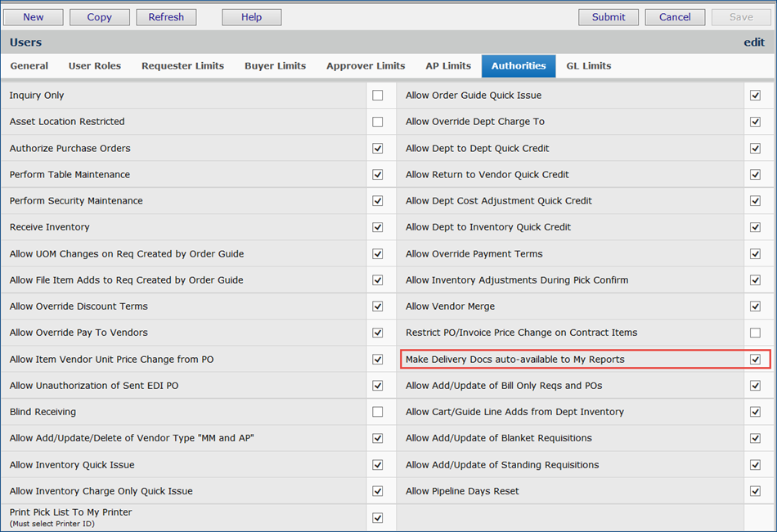Disable Receive Inventory authority
Image resolution: width=777 pixels, height=532 pixels.
point(377,227)
